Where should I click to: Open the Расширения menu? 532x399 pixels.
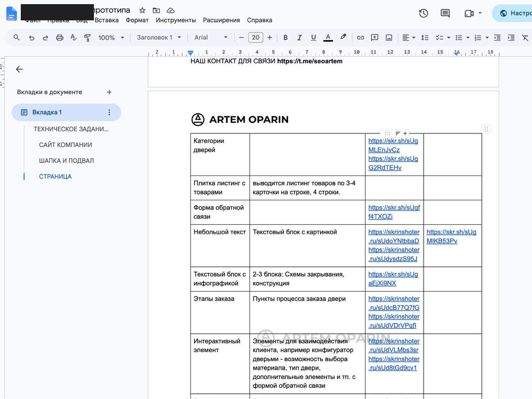221,20
